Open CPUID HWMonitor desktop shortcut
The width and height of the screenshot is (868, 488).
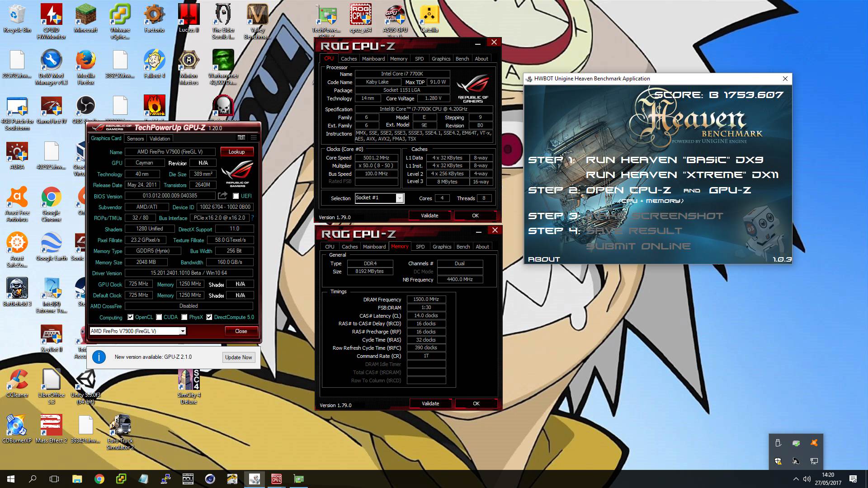coord(51,21)
